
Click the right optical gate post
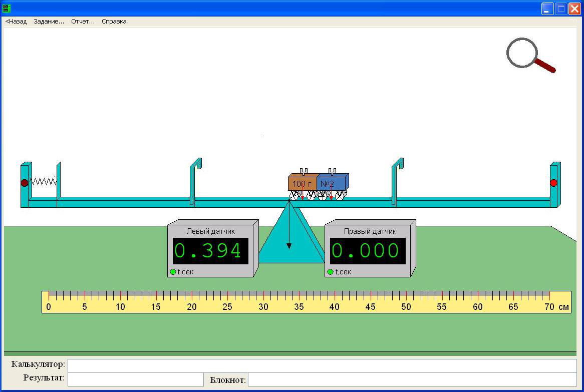(x=395, y=183)
